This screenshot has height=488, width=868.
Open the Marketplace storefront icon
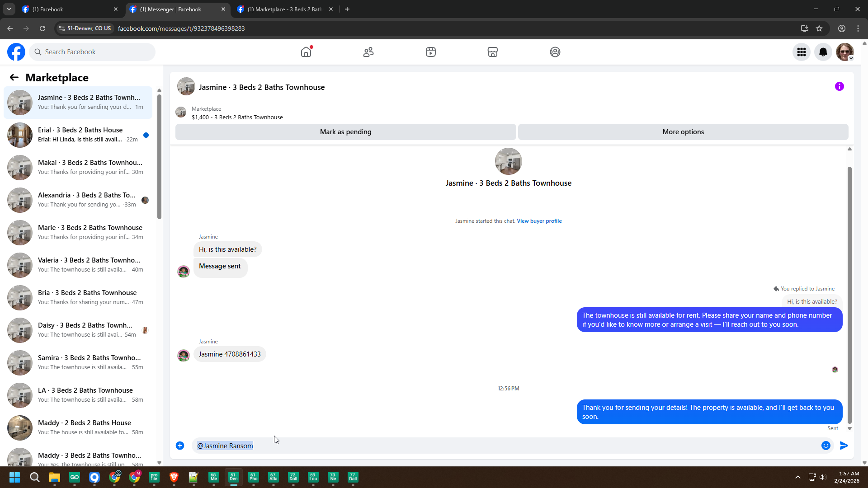point(493,52)
